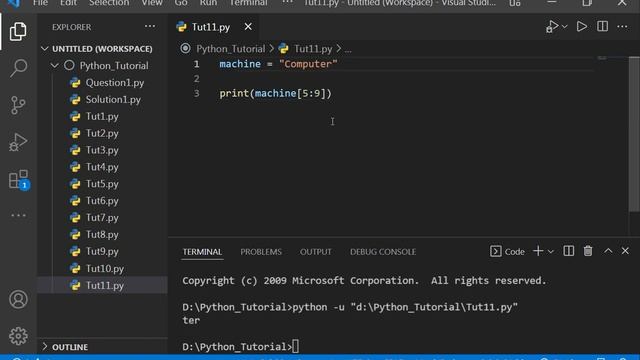Image resolution: width=640 pixels, height=360 pixels.
Task: Switch to the TERMINAL tab
Action: pos(202,252)
